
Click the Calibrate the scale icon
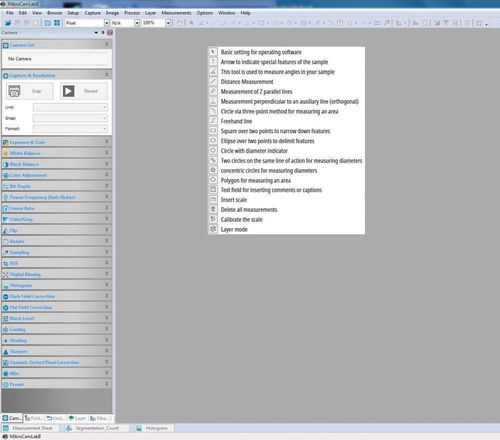click(213, 219)
